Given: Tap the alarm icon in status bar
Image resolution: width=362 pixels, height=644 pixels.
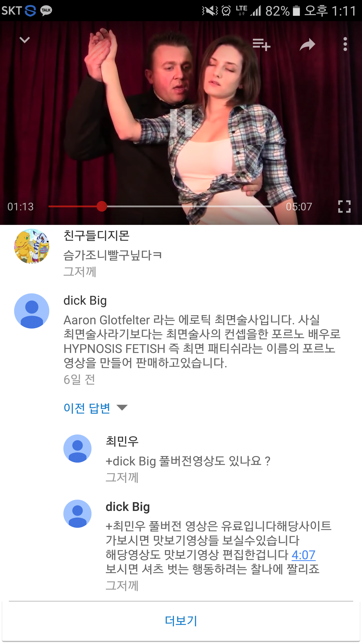Looking at the screenshot, I should (x=226, y=11).
